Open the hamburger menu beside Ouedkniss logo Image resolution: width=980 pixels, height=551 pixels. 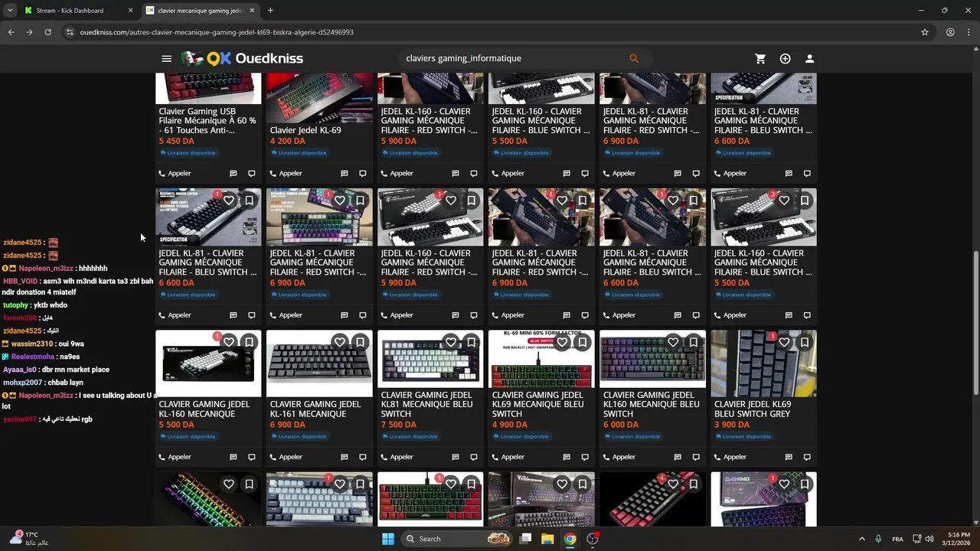click(166, 58)
